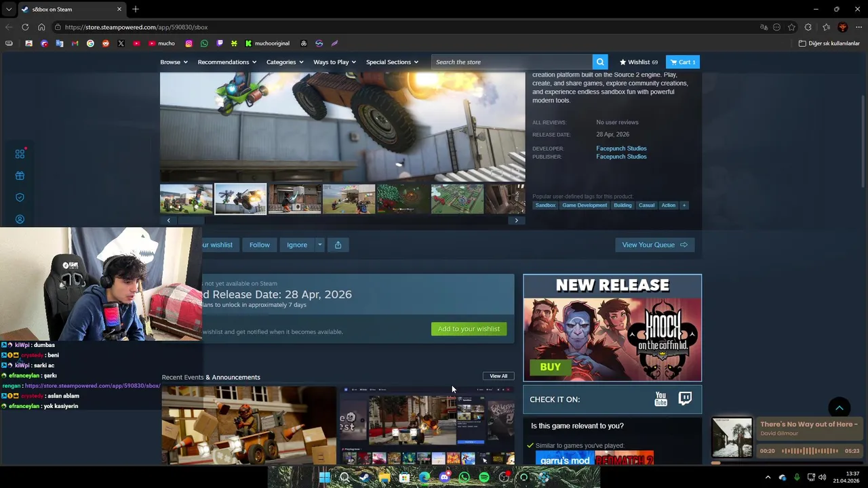Click the profile icon in left sidebar
This screenshot has height=488, width=868.
pos(20,219)
